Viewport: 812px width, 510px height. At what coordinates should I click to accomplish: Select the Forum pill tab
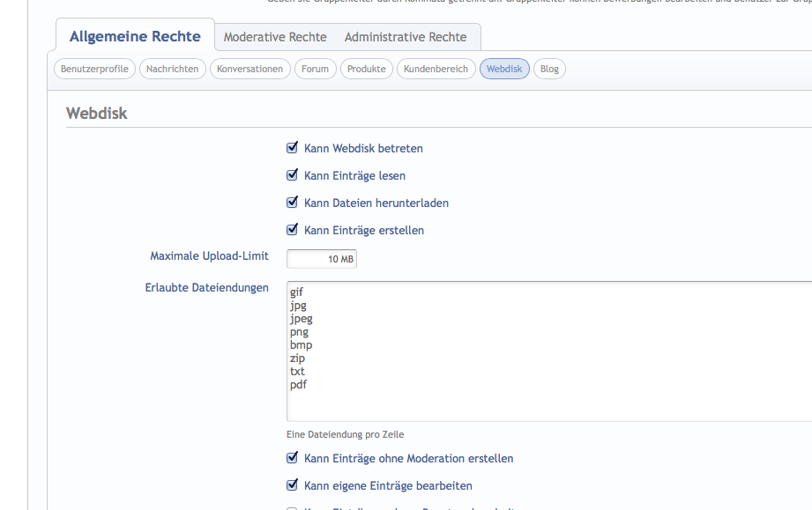[315, 69]
